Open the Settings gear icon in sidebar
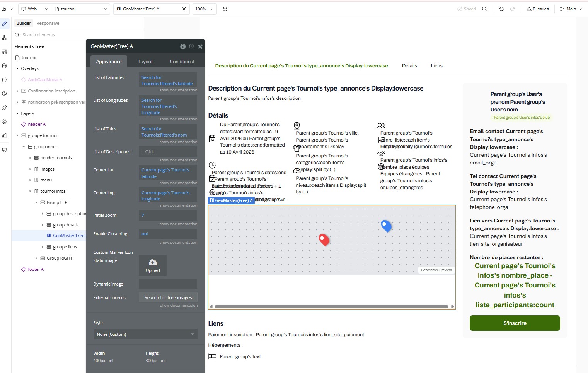Screen dimensions: 588x373 [x=4, y=121]
